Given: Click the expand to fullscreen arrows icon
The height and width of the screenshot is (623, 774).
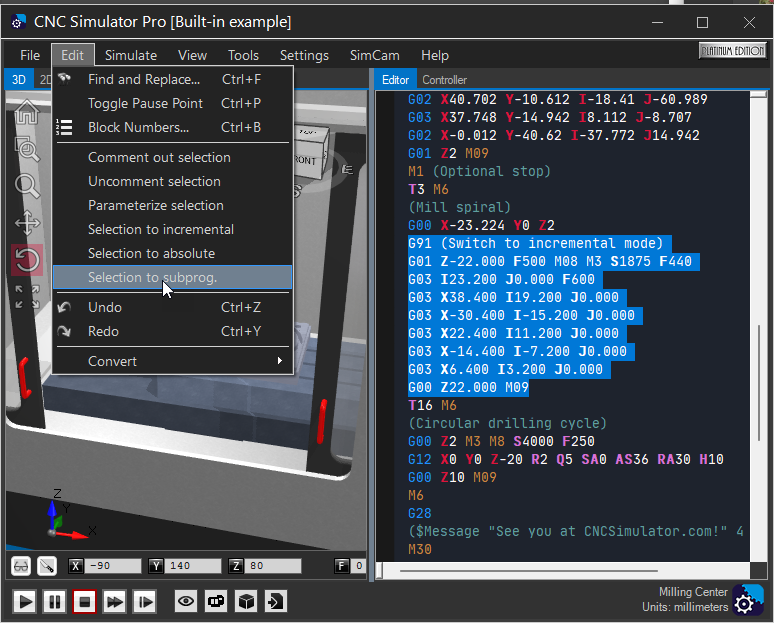Looking at the screenshot, I should pos(27,297).
